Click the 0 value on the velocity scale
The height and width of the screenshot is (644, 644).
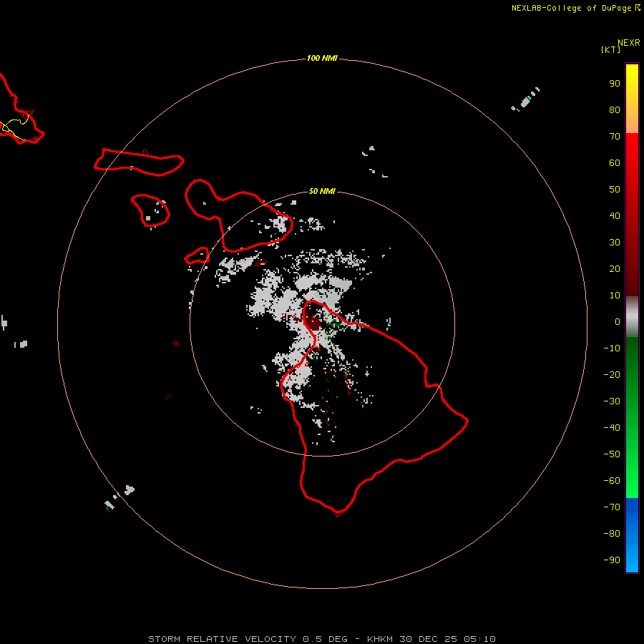pyautogui.click(x=618, y=321)
